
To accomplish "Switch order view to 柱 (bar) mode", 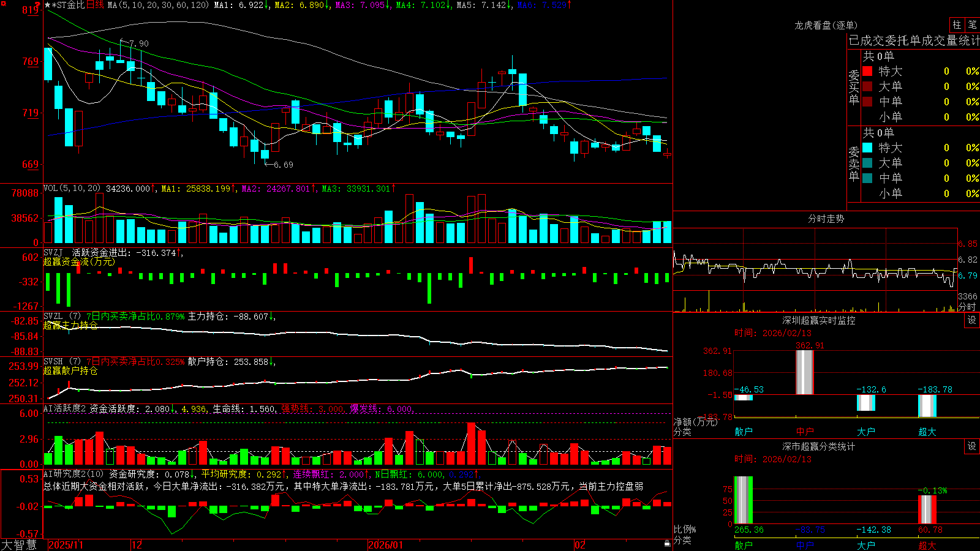I will point(957,25).
